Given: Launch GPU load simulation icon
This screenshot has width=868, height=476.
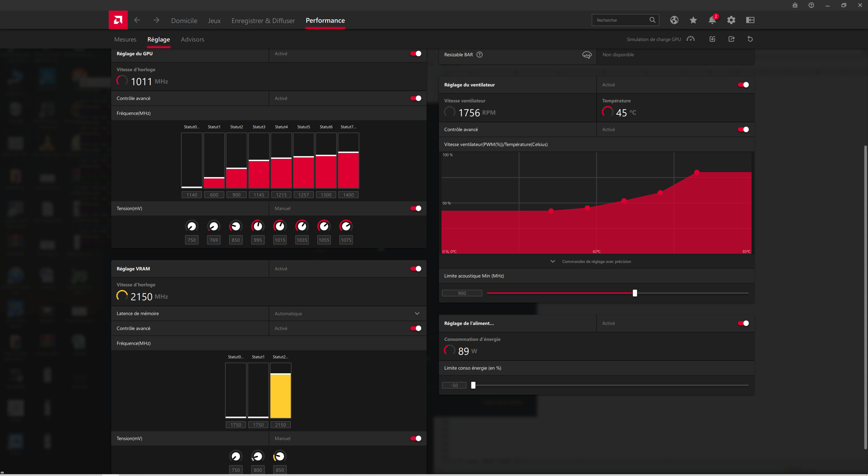Looking at the screenshot, I should click(x=690, y=39).
